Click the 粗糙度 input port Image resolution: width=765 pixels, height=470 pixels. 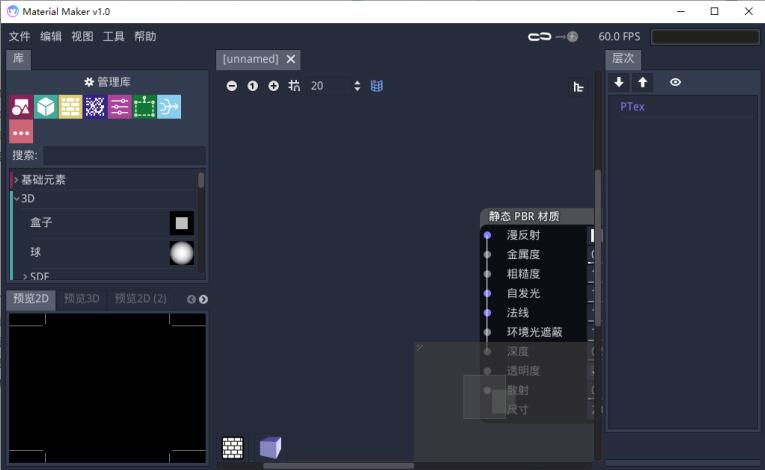pyautogui.click(x=487, y=274)
